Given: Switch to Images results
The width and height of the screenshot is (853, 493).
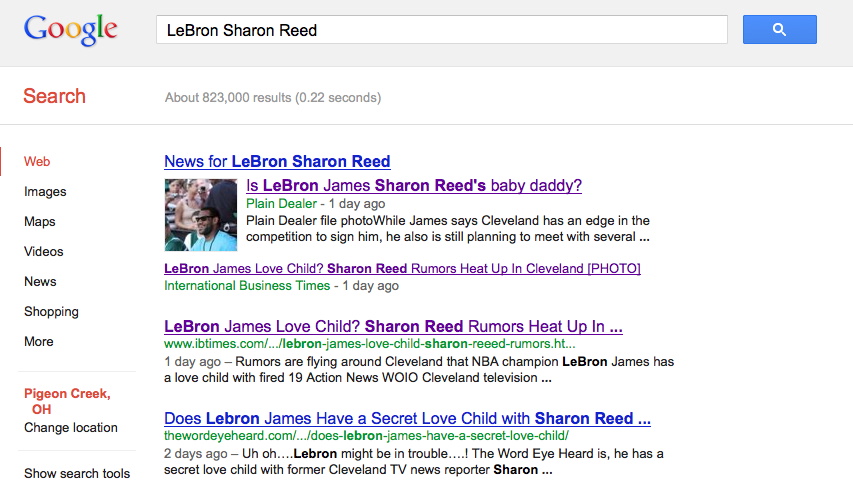Looking at the screenshot, I should coord(45,192).
